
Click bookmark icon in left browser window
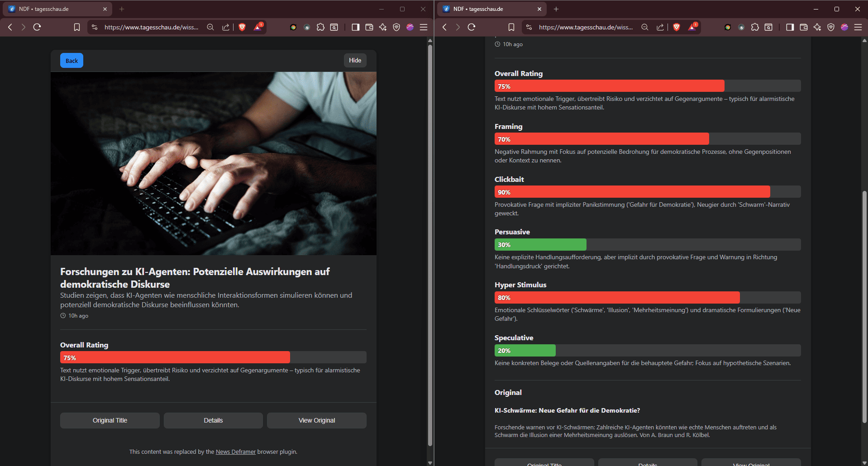[77, 27]
